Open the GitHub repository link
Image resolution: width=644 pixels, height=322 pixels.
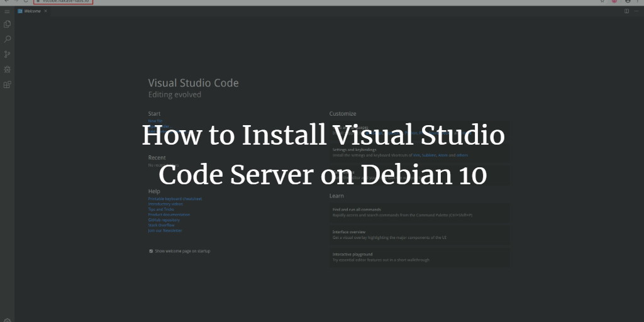pos(164,220)
